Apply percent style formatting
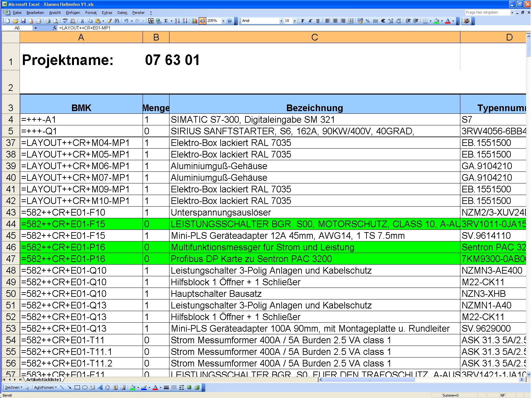The image size is (532, 398). pyautogui.click(x=367, y=21)
